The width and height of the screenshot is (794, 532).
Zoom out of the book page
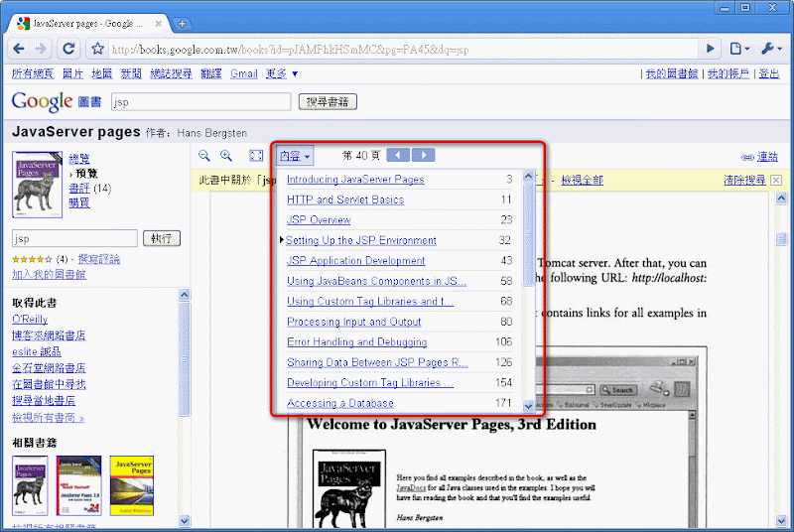click(x=204, y=156)
